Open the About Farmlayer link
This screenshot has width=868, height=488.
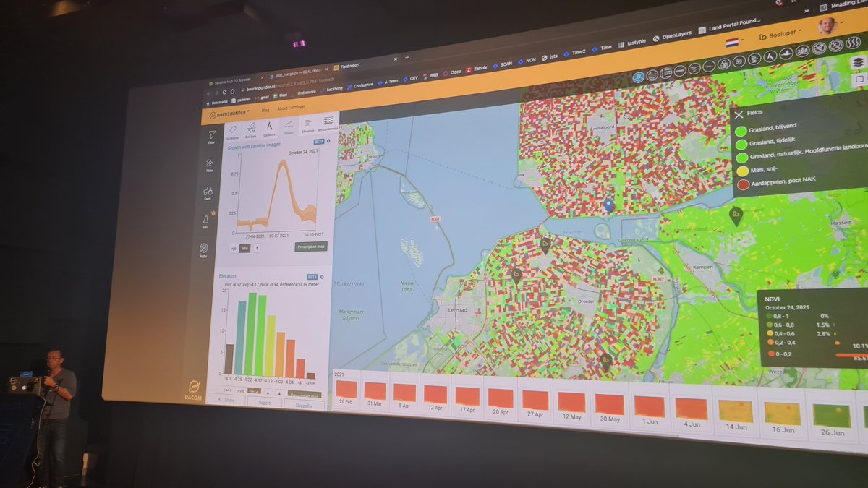pyautogui.click(x=292, y=108)
